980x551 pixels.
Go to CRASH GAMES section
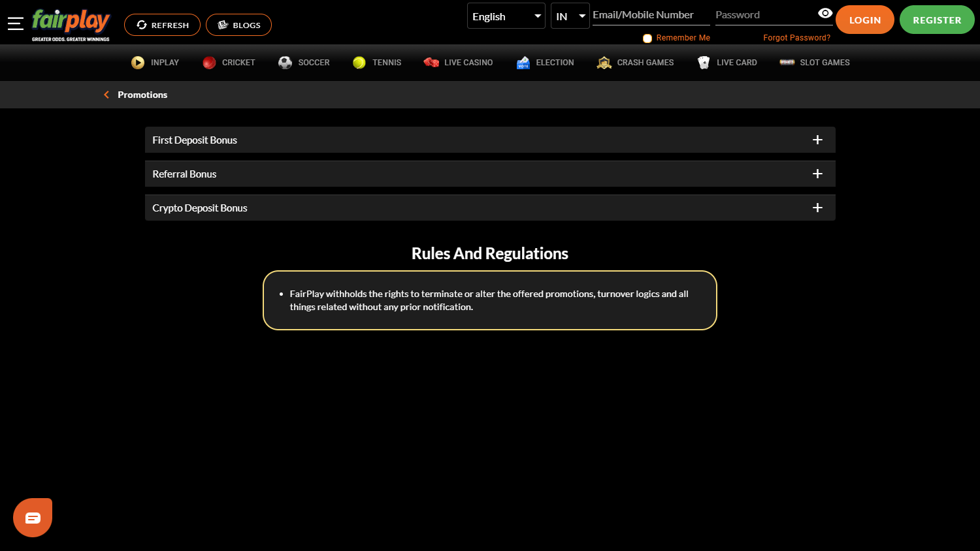click(x=645, y=63)
